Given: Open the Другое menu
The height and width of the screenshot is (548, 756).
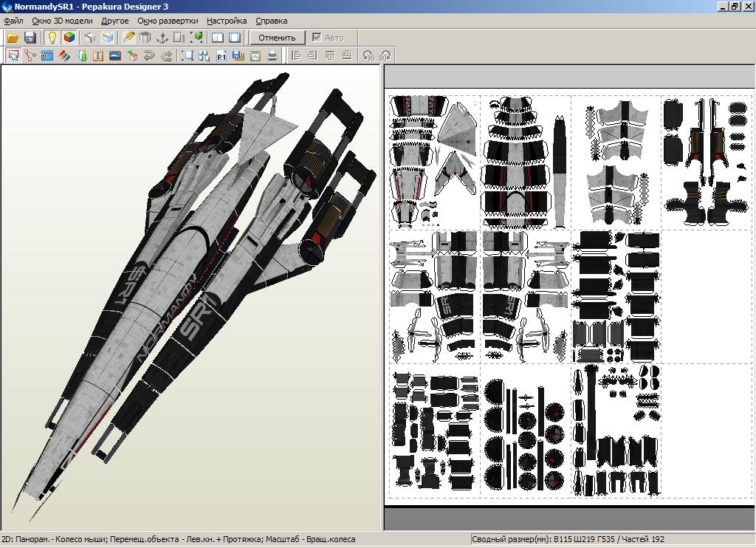Looking at the screenshot, I should point(114,21).
